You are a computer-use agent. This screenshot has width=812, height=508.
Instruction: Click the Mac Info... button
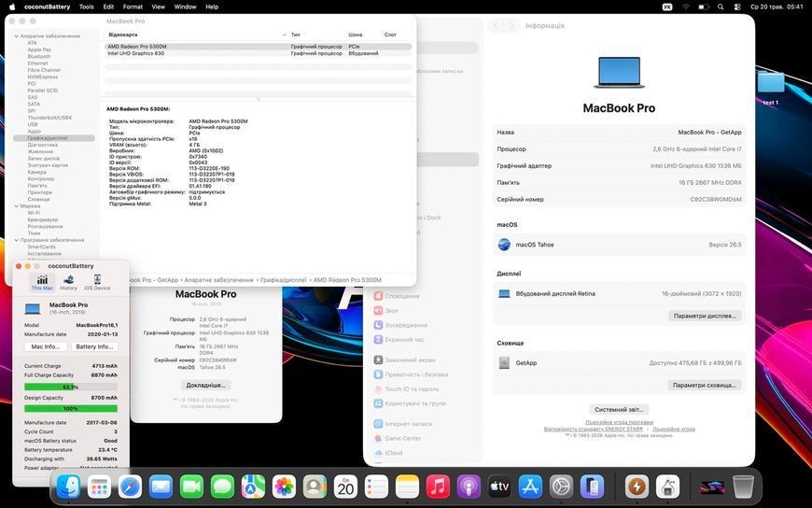click(x=46, y=346)
